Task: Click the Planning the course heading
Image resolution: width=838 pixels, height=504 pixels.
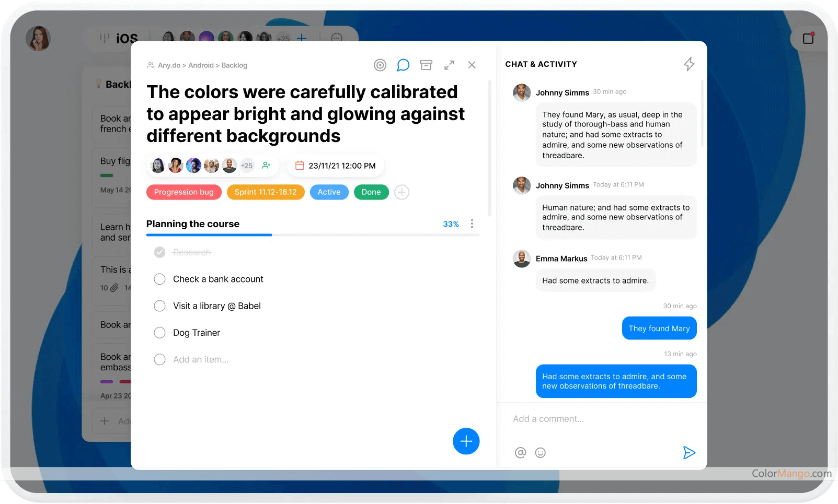Action: pos(193,224)
